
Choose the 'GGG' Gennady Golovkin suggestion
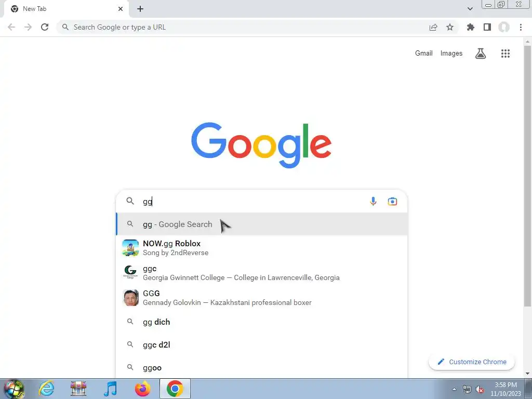tap(262, 298)
